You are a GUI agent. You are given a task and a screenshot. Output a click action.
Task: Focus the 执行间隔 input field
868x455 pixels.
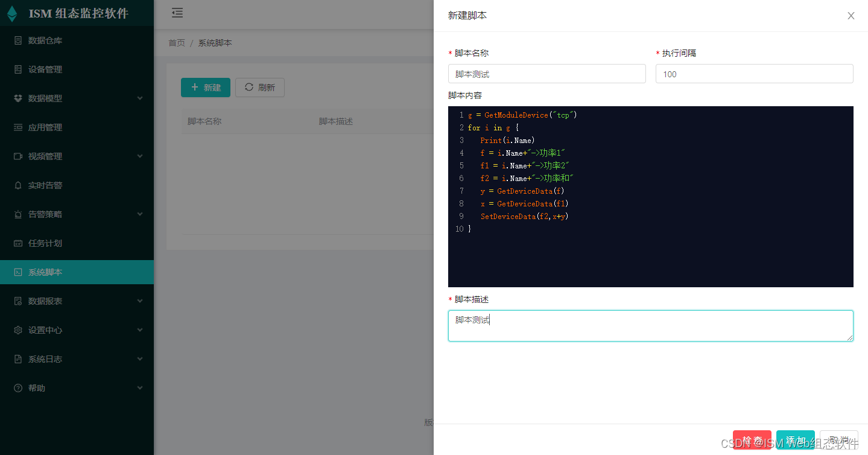(755, 74)
